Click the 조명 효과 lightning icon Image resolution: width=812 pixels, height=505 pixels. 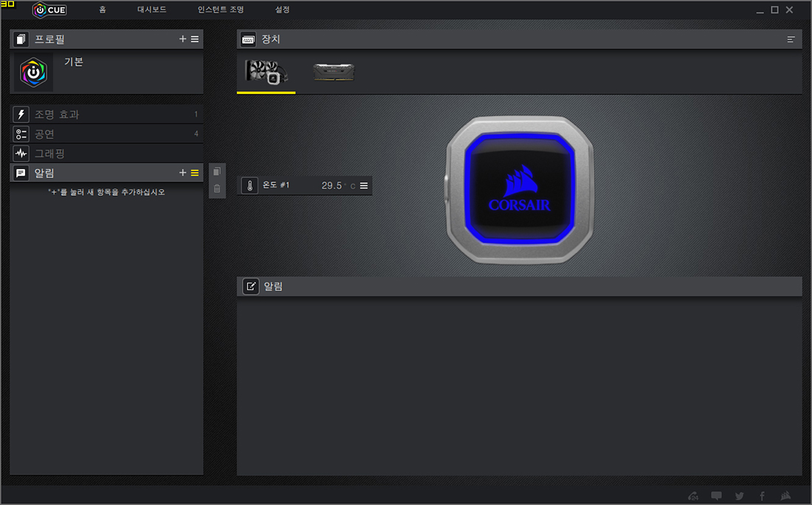21,114
